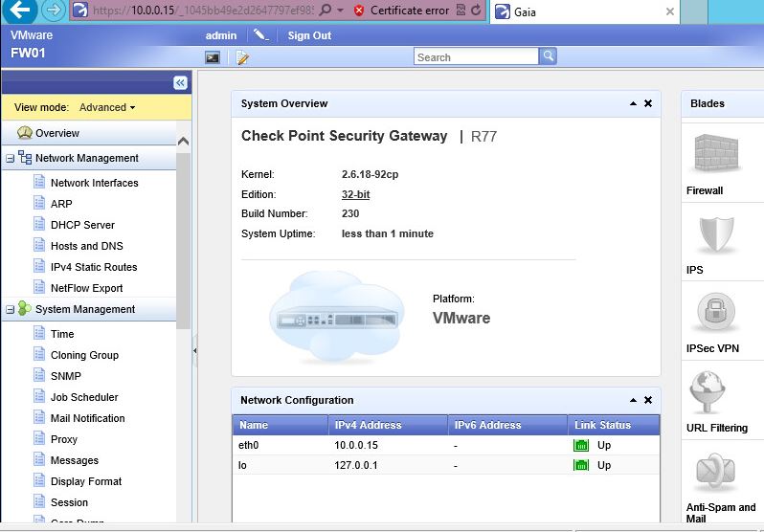This screenshot has height=532, width=764.
Task: Sort by IPv6 Address column header
Action: point(507,425)
